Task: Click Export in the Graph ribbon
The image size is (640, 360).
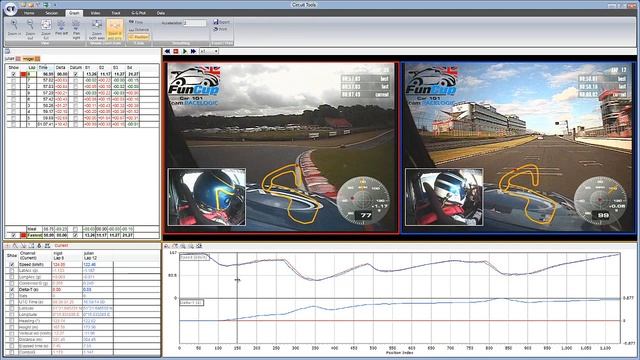Action: pyautogui.click(x=222, y=22)
